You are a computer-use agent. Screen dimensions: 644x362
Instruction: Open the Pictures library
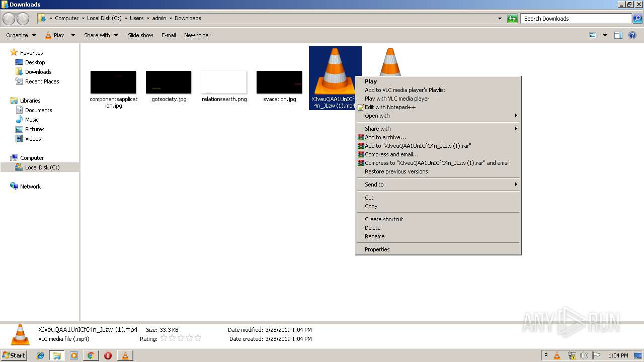click(35, 129)
